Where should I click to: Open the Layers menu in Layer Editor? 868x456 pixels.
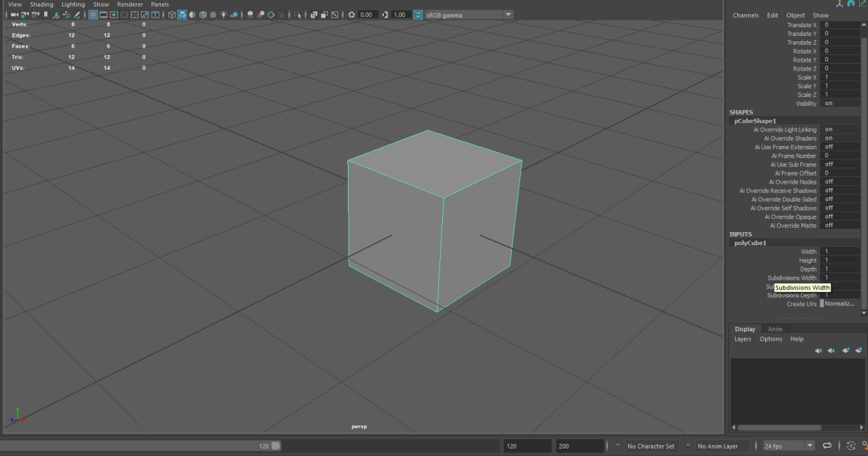click(x=743, y=339)
